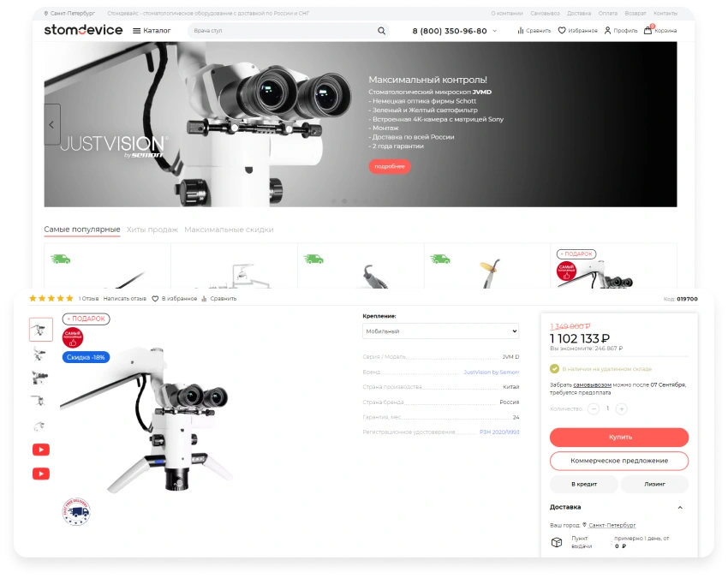Screen dimensions: 728x578
Task: Open Сравнить in the header
Action: 534,31
